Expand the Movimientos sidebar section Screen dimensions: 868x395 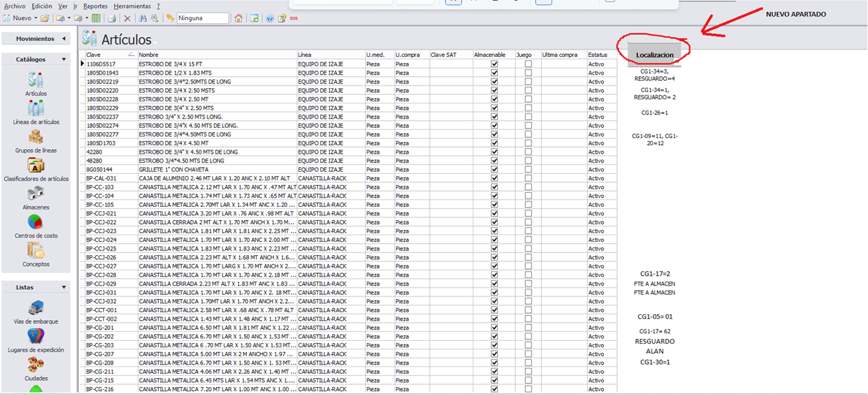[64, 39]
